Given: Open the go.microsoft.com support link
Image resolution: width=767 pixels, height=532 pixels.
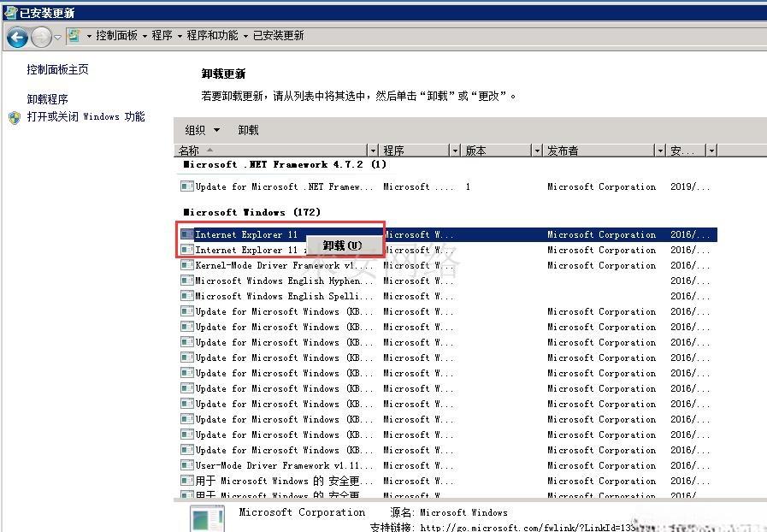Looking at the screenshot, I should click(x=528, y=527).
